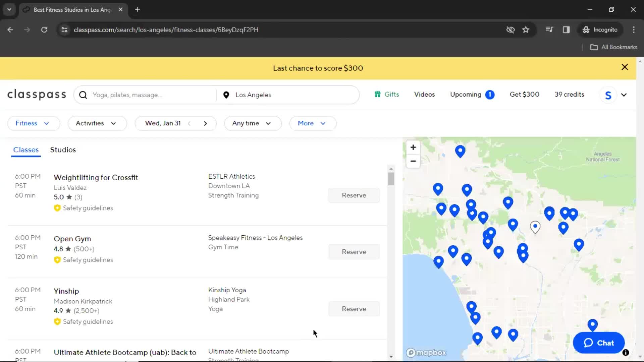This screenshot has width=644, height=362.
Task: Open Speakeasy Fitness - Los Angeles link
Action: 255,238
